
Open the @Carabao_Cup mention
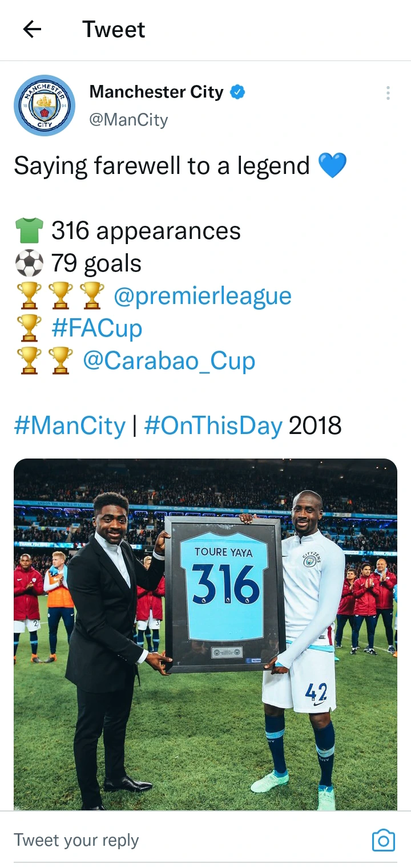point(169,361)
